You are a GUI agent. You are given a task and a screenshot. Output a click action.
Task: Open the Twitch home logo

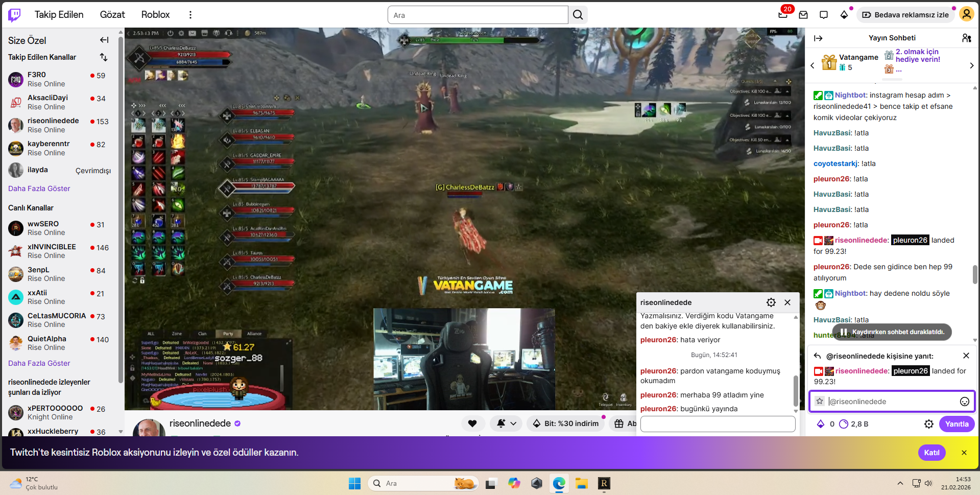pyautogui.click(x=15, y=15)
